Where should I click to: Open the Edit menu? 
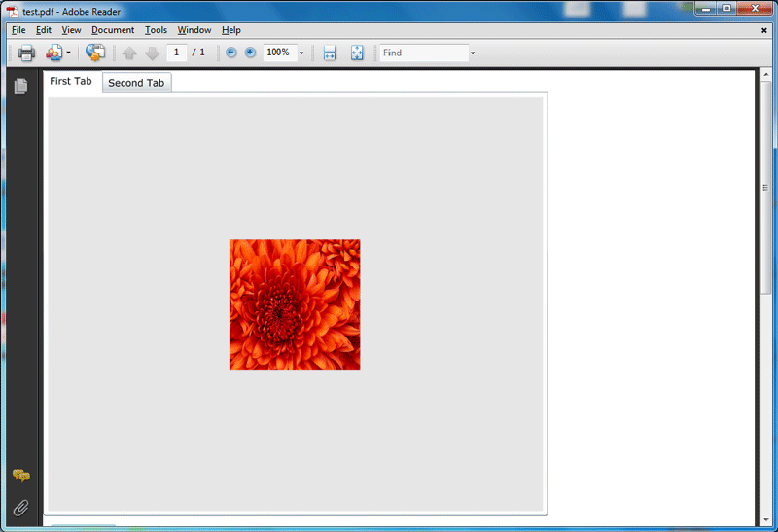44,30
